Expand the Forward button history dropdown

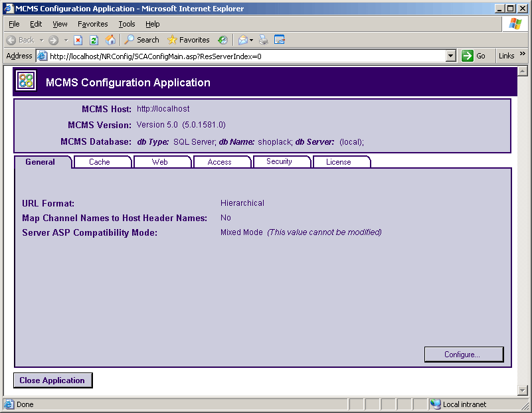tap(66, 40)
